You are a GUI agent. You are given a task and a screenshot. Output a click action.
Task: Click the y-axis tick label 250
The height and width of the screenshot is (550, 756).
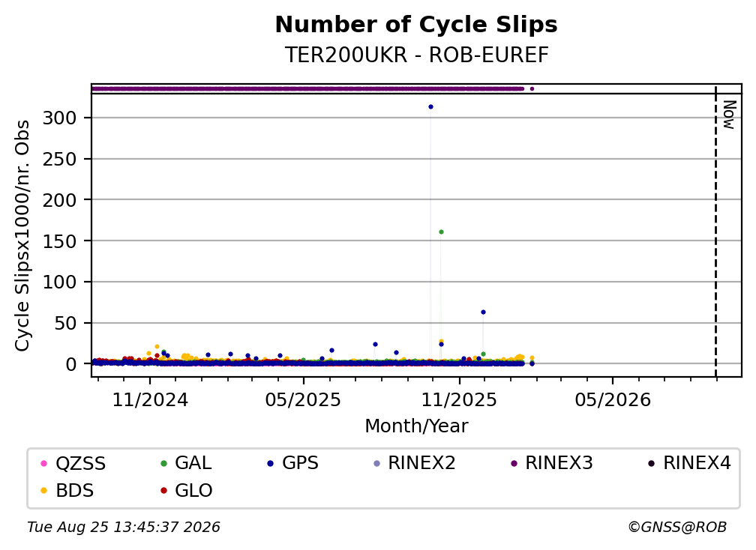pos(60,159)
